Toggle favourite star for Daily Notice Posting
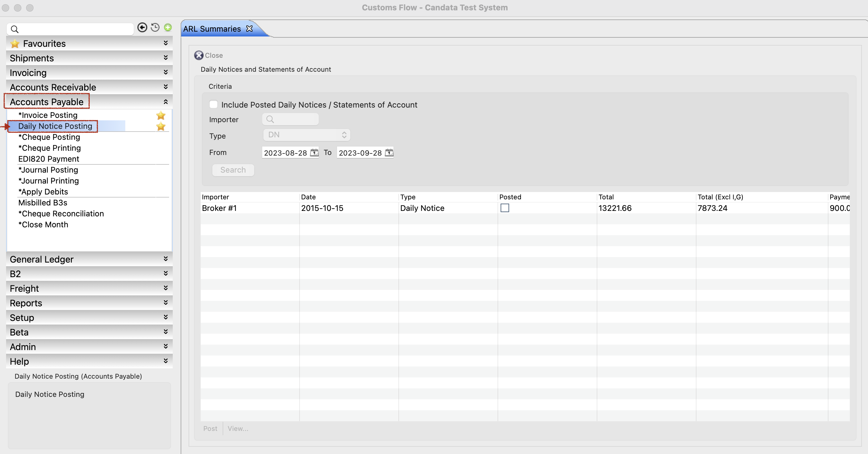The image size is (868, 454). pyautogui.click(x=161, y=127)
